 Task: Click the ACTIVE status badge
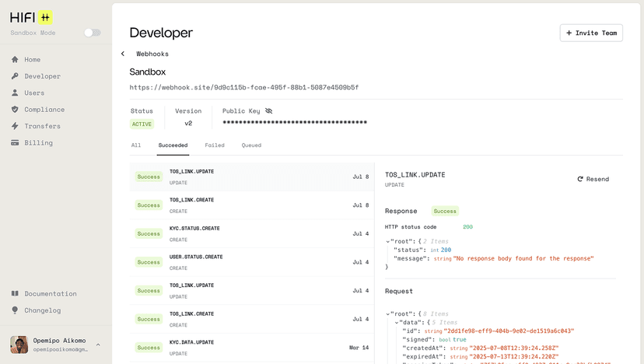142,124
